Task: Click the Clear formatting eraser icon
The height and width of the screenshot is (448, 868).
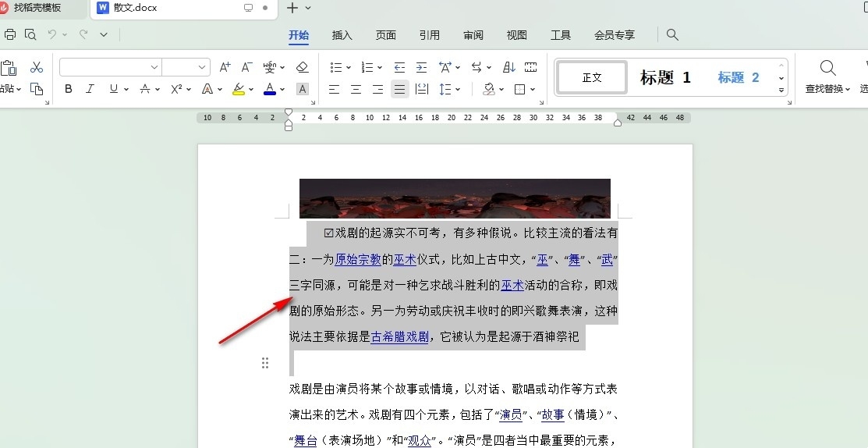Action: point(303,68)
